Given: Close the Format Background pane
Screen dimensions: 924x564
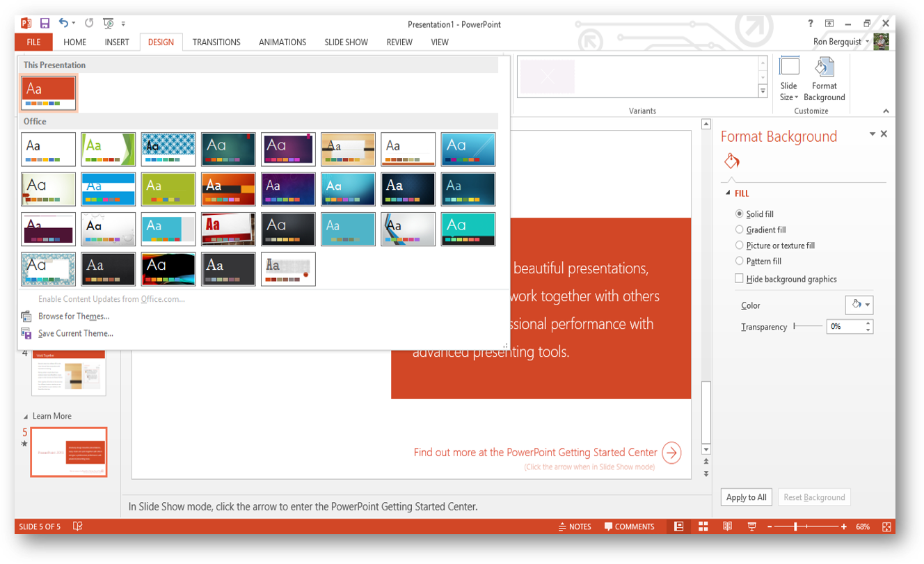Looking at the screenshot, I should pos(884,134).
